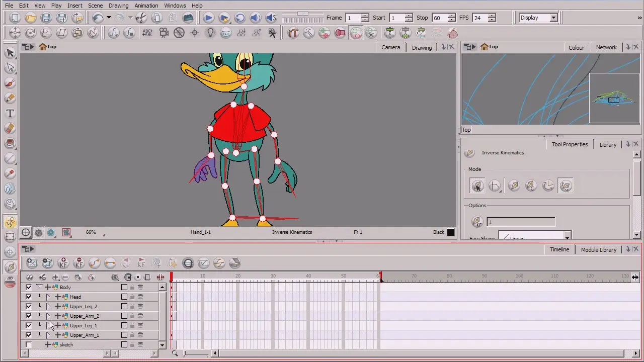Select the Scale tool icon
Screen dimensions: 644x362
click(46, 33)
